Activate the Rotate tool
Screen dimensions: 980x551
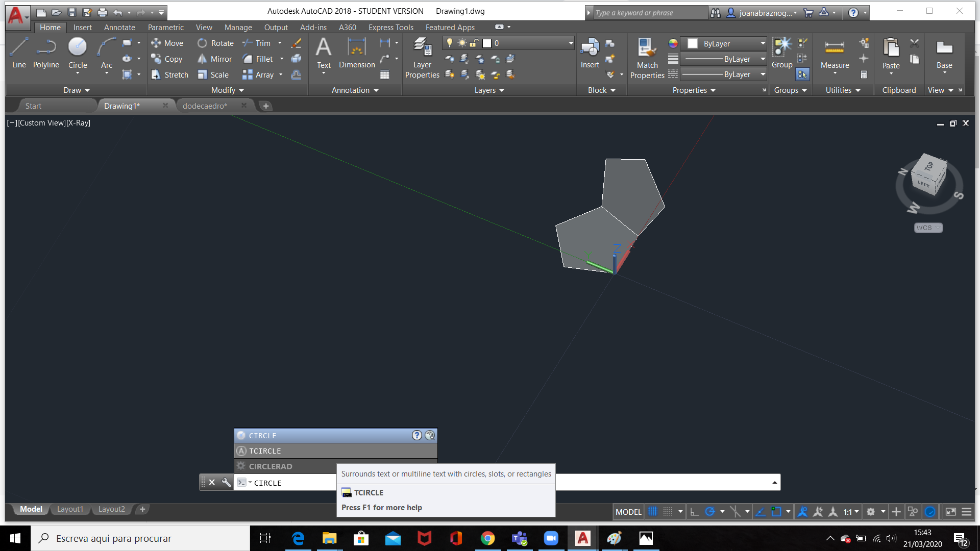(215, 43)
